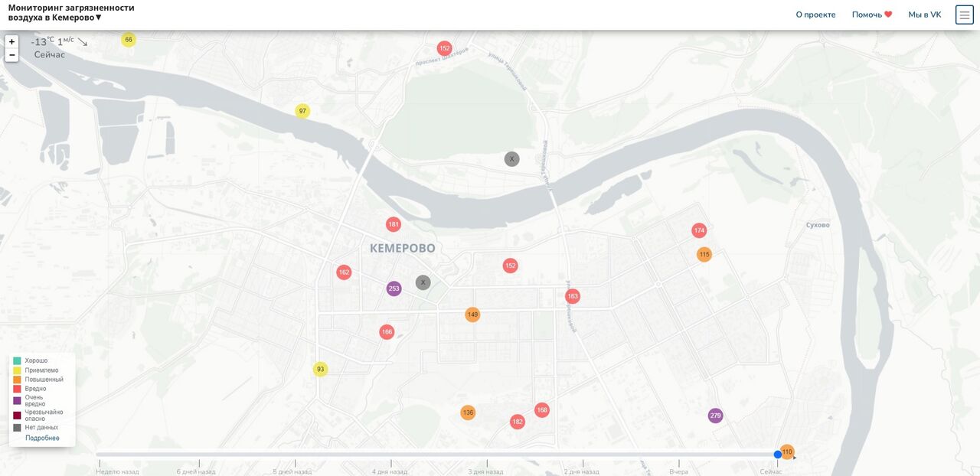This screenshot has height=476, width=980.
Task: Click the «Помочь» link with heart
Action: pyautogui.click(x=871, y=15)
